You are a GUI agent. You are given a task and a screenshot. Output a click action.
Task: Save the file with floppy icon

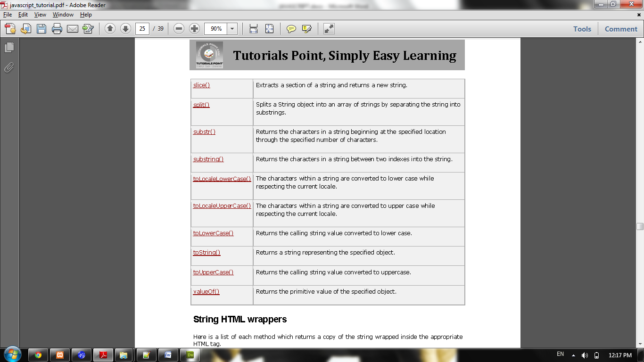point(41,29)
